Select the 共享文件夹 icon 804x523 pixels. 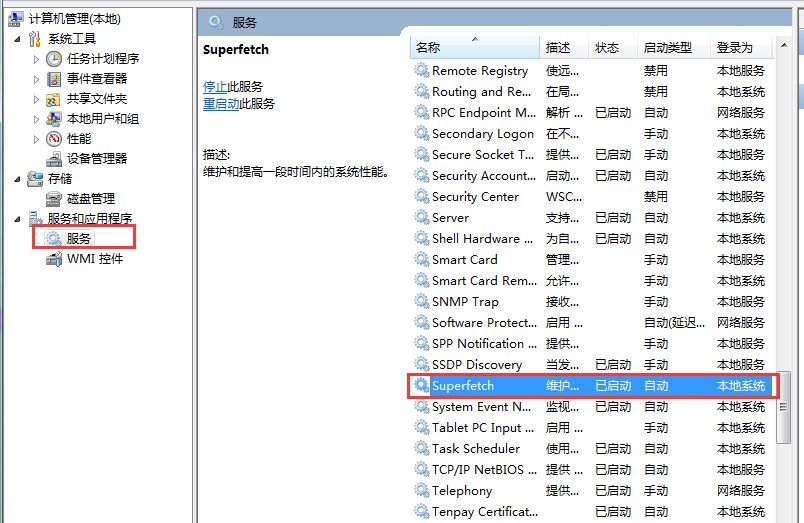[54, 98]
